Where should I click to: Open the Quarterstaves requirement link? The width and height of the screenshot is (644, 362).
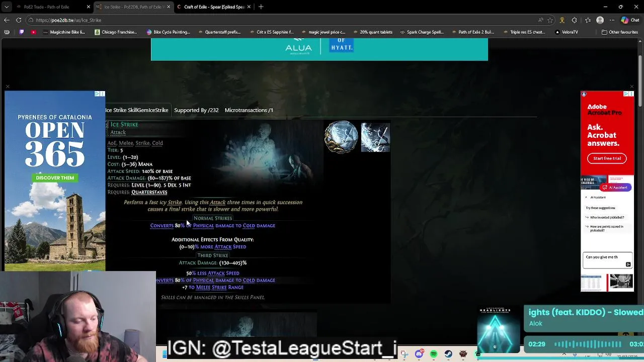(x=149, y=192)
